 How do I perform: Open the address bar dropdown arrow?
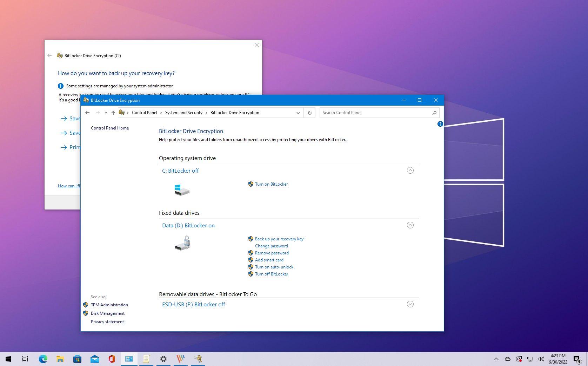coord(298,113)
